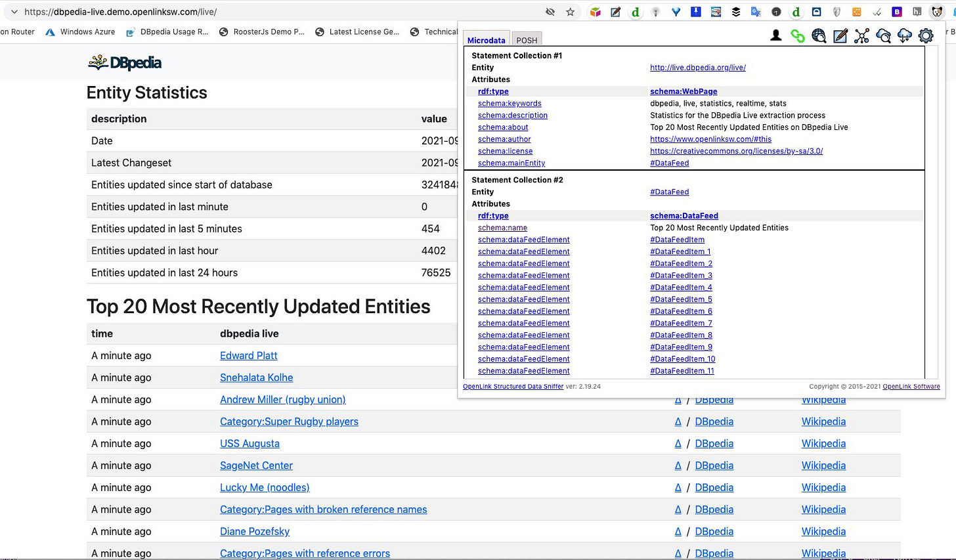Click the green double-checkmark extension icon
Screen dimensions: 956x560
point(877,12)
